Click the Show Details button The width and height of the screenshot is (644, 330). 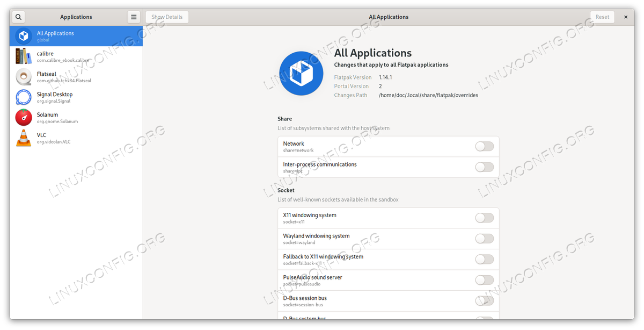coord(167,17)
